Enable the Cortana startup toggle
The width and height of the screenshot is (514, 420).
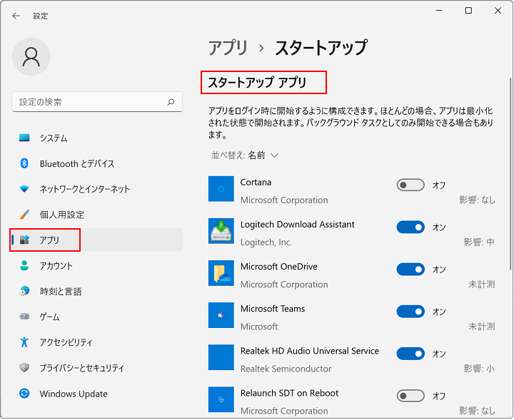point(410,185)
